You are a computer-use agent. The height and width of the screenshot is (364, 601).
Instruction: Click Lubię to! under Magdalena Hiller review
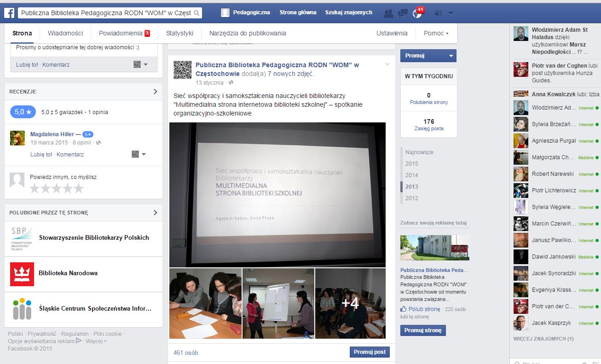(41, 155)
